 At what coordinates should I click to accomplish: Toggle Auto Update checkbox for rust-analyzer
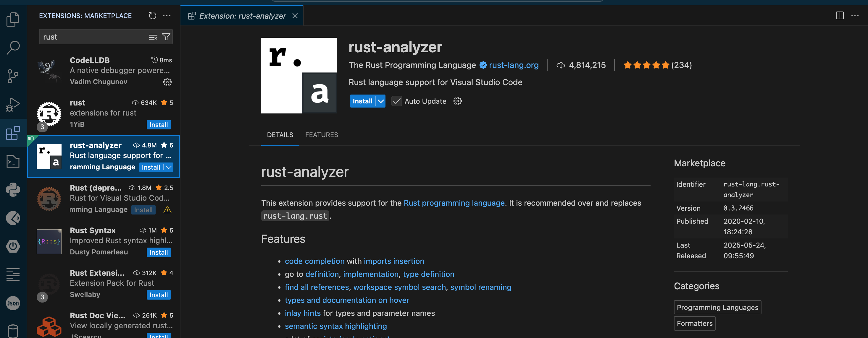point(397,101)
